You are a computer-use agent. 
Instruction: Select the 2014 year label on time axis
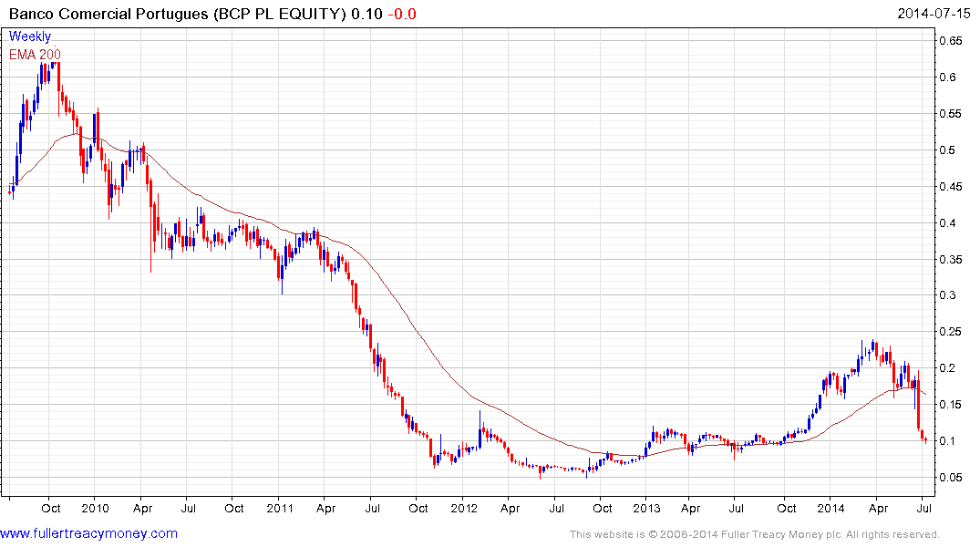click(831, 508)
